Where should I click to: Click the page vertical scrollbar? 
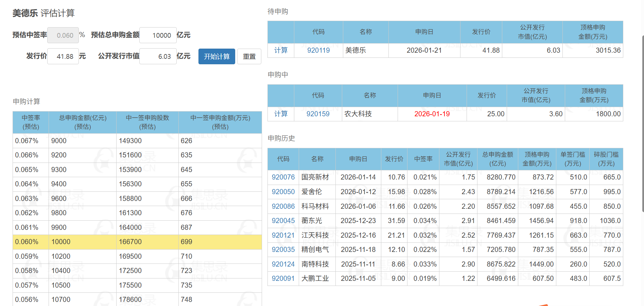(642, 122)
